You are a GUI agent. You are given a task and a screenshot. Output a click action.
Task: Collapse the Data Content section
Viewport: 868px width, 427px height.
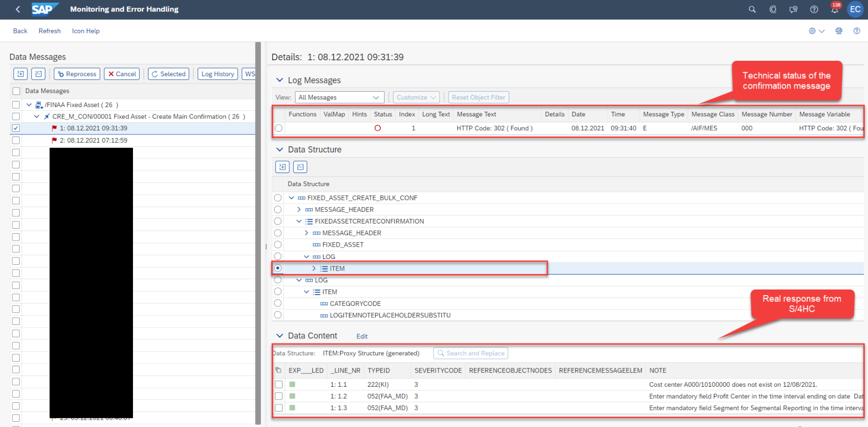point(280,335)
